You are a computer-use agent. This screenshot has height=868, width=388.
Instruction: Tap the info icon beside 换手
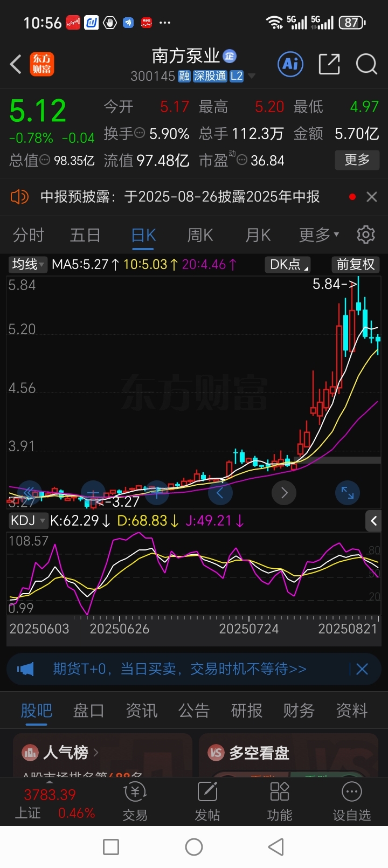click(140, 133)
